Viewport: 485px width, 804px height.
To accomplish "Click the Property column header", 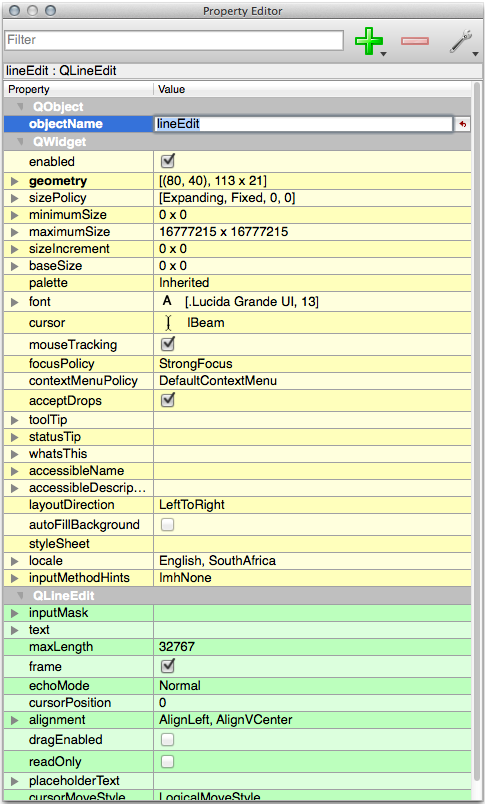I will coord(78,89).
